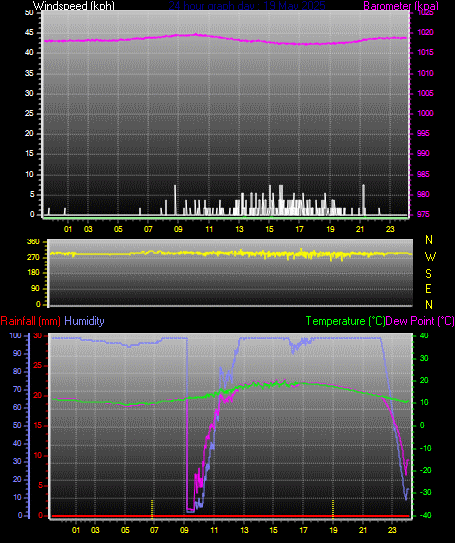
Task: Click the 980 value on the barometer axis
Action: 423,194
